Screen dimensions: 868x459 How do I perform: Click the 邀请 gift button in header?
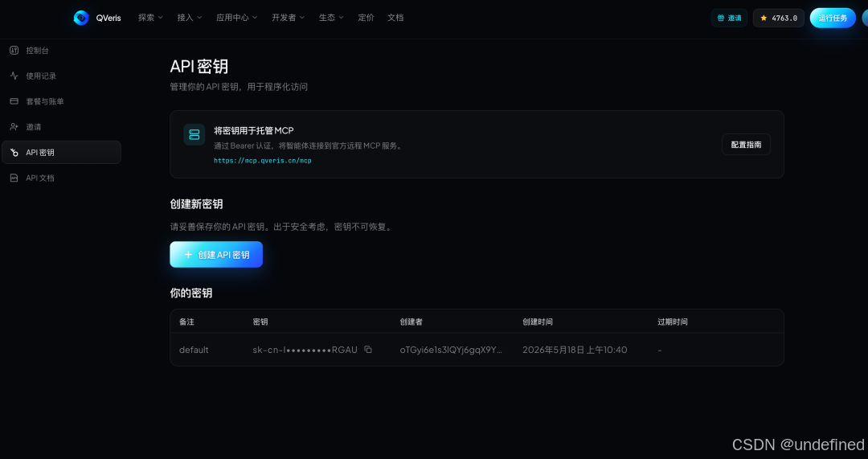click(x=729, y=18)
